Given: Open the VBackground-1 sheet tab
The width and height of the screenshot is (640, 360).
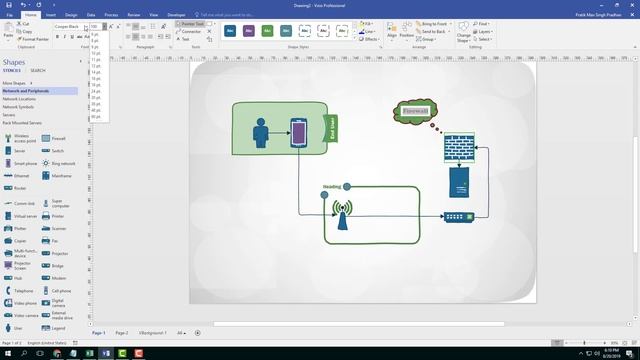Looking at the screenshot, I should [x=153, y=333].
